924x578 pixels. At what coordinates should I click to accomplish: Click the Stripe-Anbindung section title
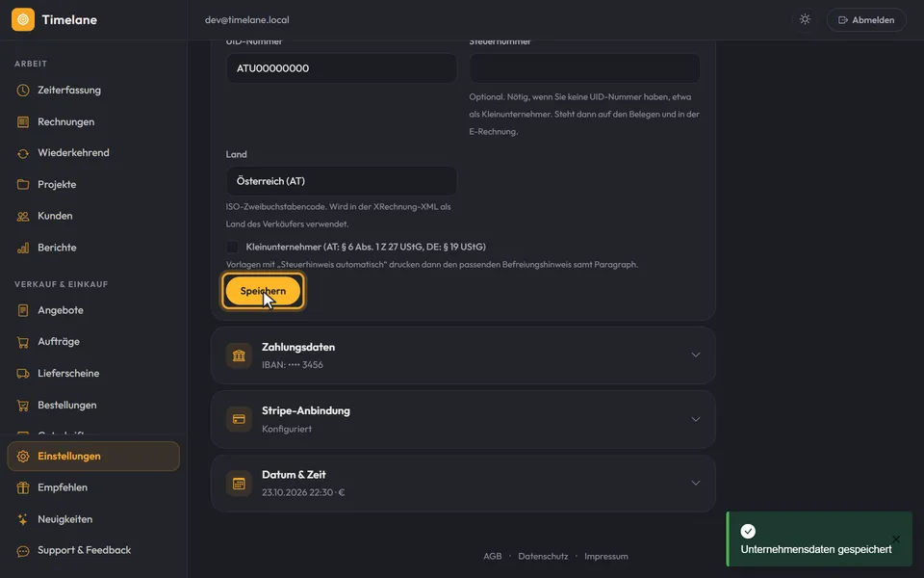click(306, 411)
